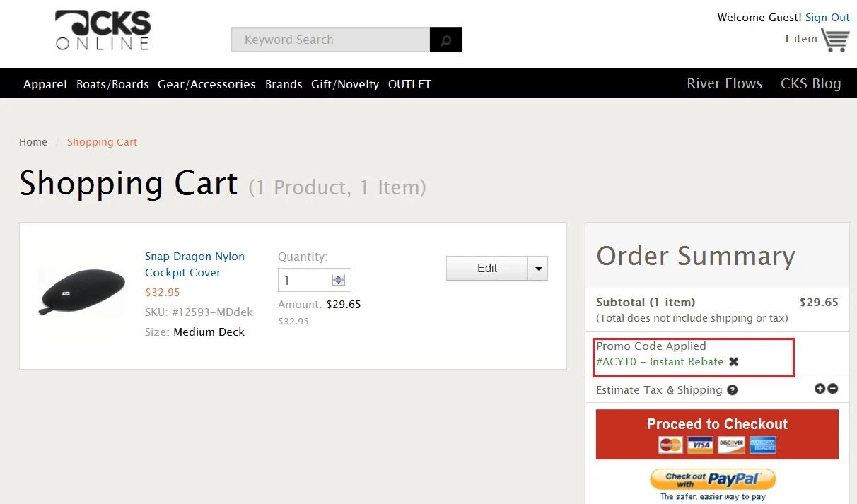Open the Brands menu
The image size is (857, 504).
(284, 84)
